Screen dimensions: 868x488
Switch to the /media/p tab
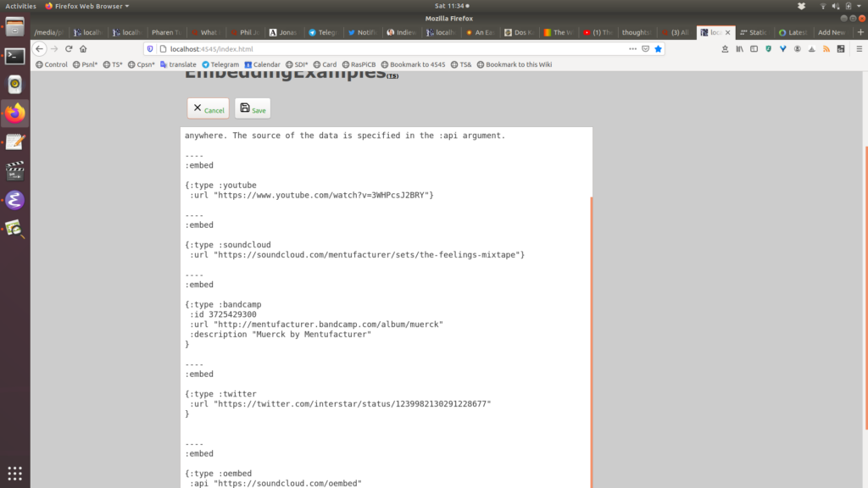[48, 32]
